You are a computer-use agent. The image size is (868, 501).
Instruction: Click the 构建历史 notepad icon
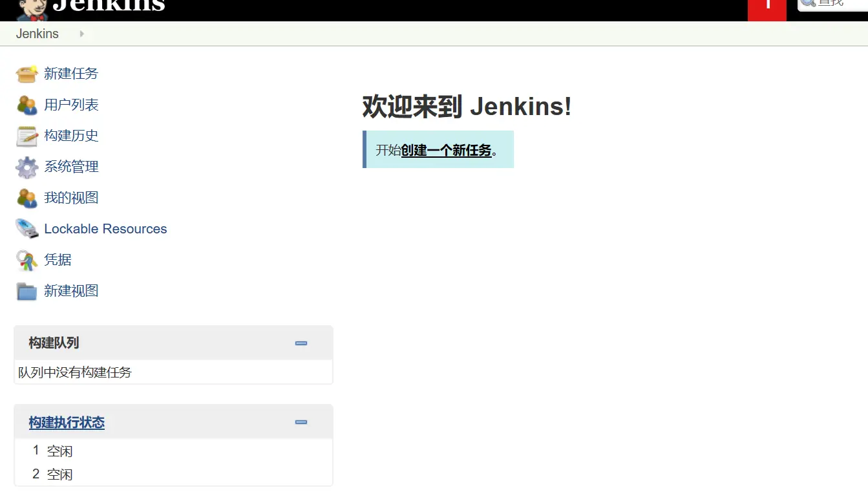coord(27,136)
